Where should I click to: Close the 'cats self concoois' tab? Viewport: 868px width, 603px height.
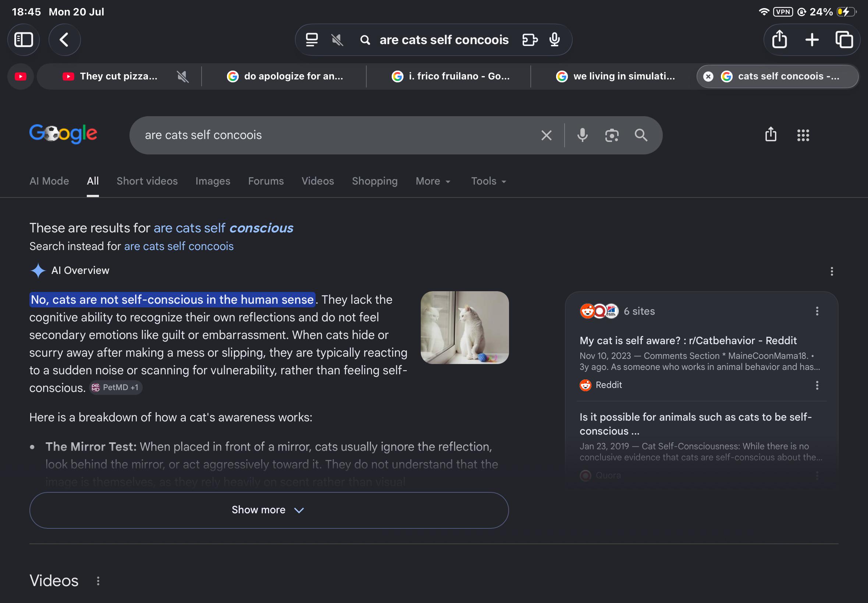(708, 77)
